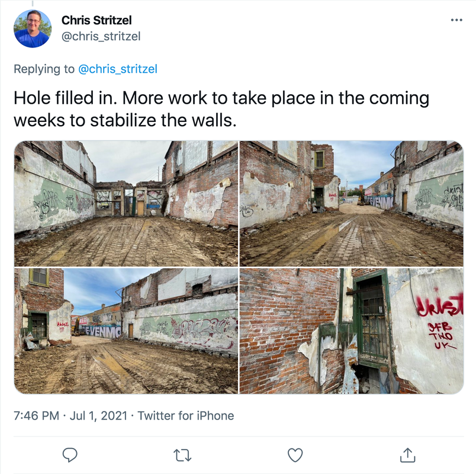The image size is (476, 474).
Task: Click the 7:46 PM timestamp
Action: pos(37,416)
